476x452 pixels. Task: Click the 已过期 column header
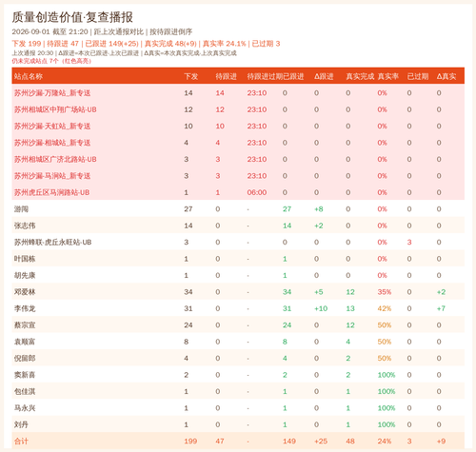point(418,76)
